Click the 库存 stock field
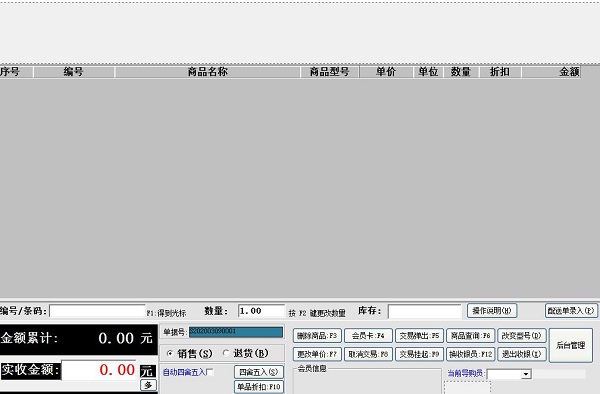The height and width of the screenshot is (394, 600). pos(424,311)
